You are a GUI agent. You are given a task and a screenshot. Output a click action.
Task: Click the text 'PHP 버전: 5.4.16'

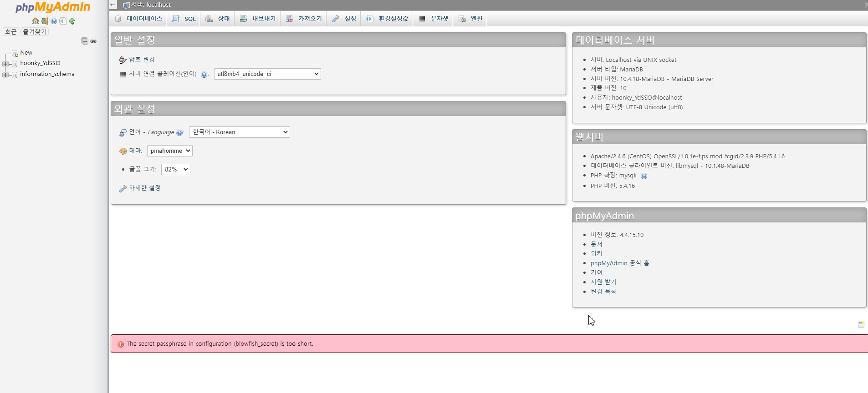point(613,186)
